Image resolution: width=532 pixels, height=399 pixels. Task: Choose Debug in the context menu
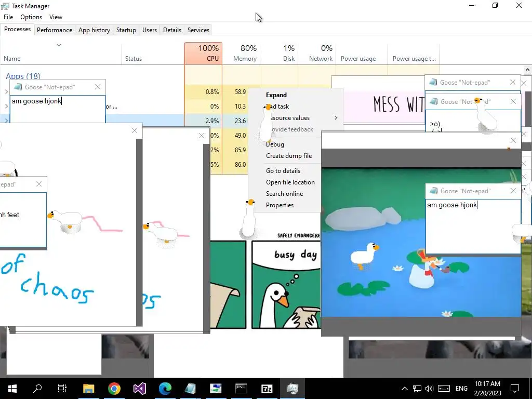275,144
